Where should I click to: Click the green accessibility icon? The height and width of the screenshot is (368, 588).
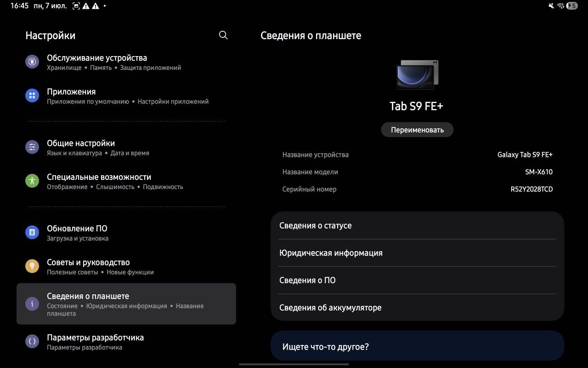pos(32,181)
